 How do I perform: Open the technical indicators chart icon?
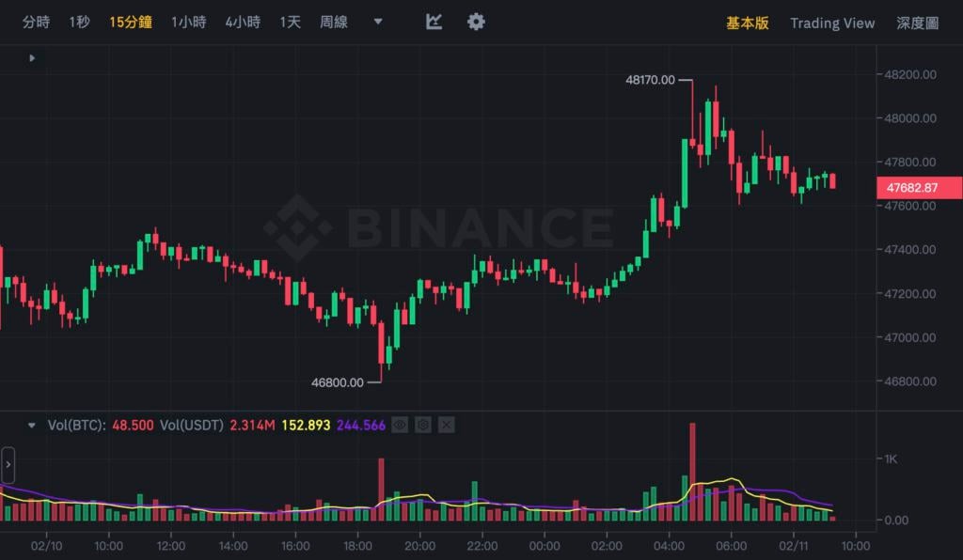[434, 22]
